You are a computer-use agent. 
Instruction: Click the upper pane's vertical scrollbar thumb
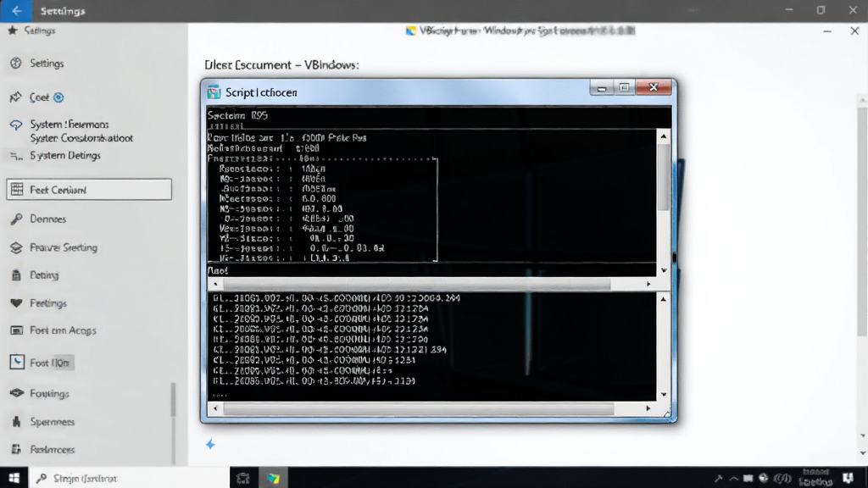click(x=663, y=177)
